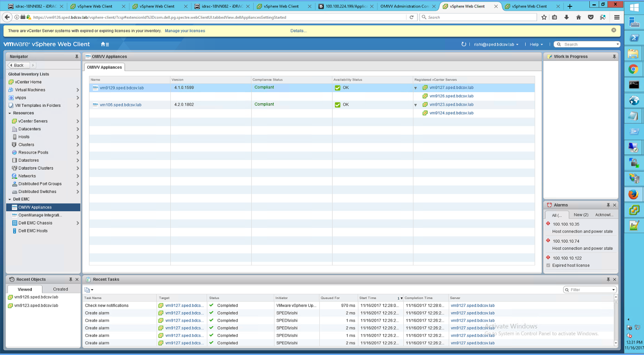Launch Firefox from the Windows taskbar

(x=633, y=194)
